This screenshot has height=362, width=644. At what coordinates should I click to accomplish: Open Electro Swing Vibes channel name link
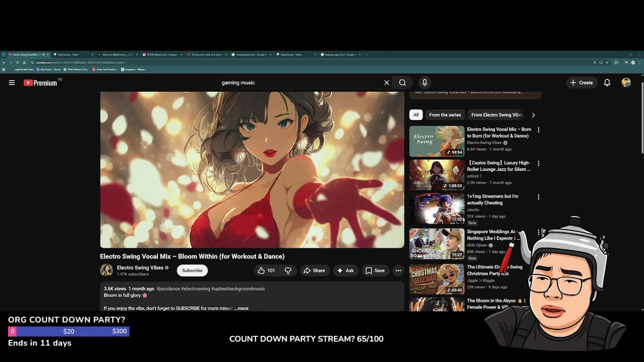tap(140, 268)
